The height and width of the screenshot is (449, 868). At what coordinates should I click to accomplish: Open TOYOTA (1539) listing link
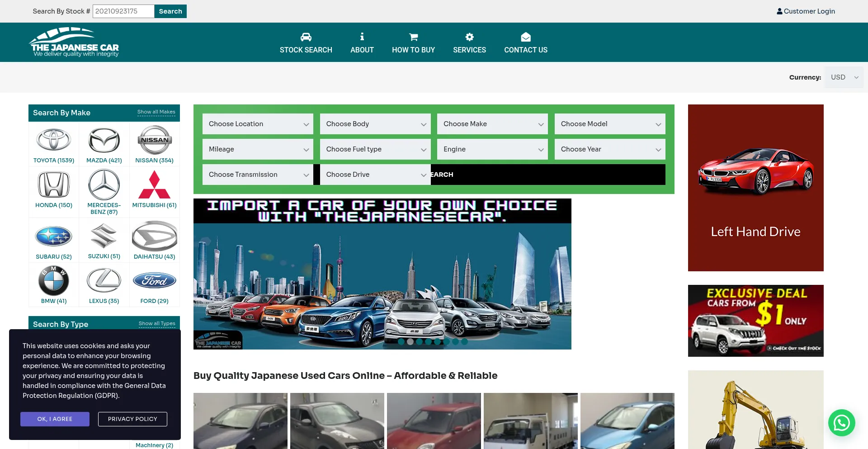coord(54,161)
